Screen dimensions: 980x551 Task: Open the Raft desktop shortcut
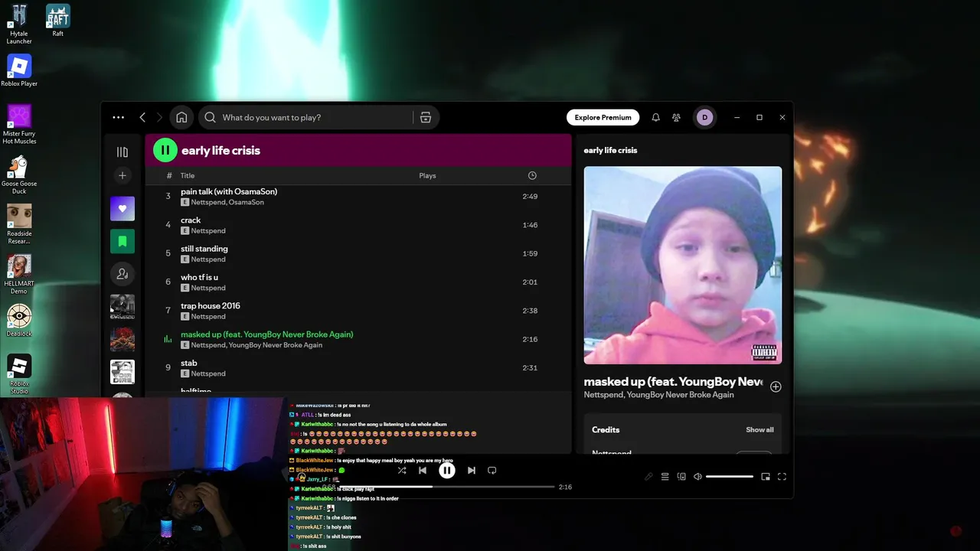[57, 21]
